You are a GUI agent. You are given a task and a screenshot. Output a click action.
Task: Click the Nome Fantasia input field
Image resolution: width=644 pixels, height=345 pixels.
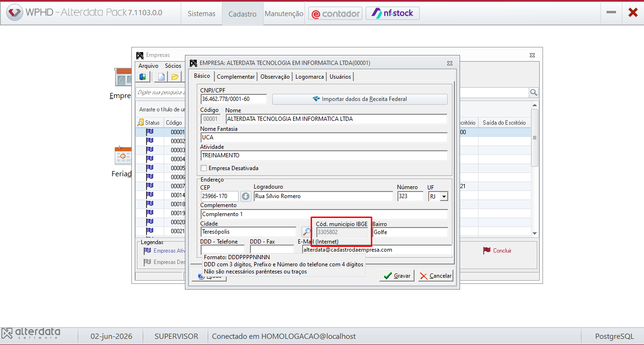(324, 137)
